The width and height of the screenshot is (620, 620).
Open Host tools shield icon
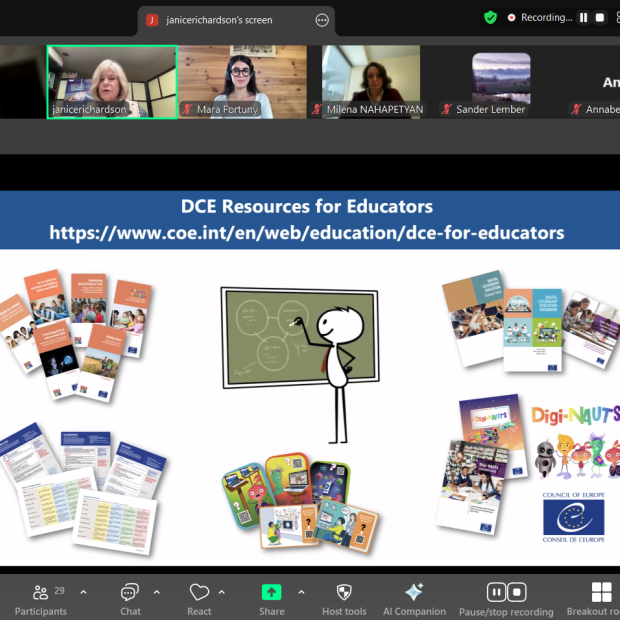pos(344,593)
